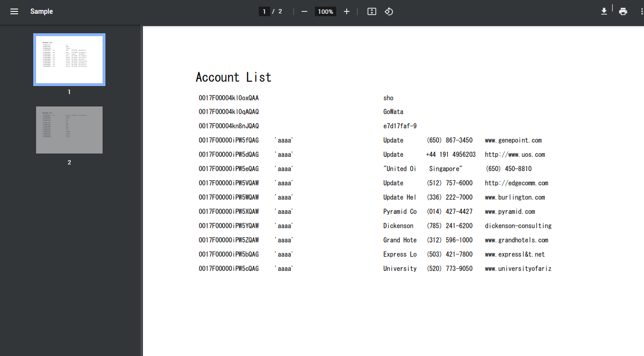Viewport: 644px width, 356px height.
Task: Click phone number (503) 421-7800
Action: pyautogui.click(x=450, y=254)
